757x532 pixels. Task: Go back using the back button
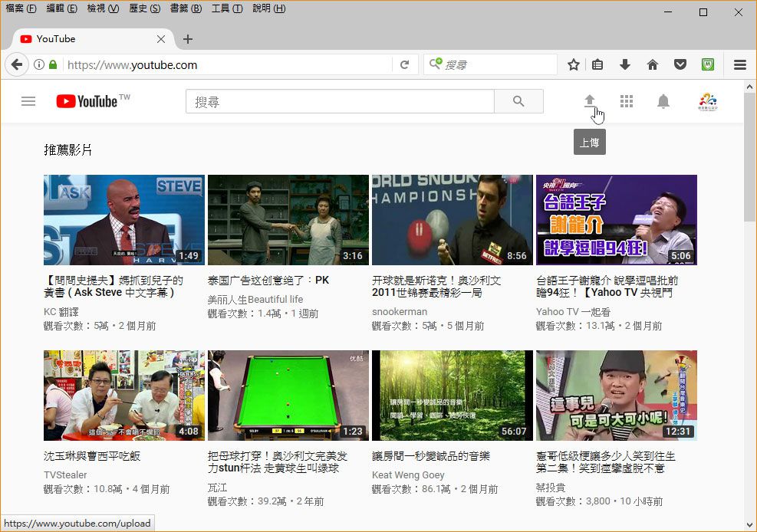pos(17,64)
